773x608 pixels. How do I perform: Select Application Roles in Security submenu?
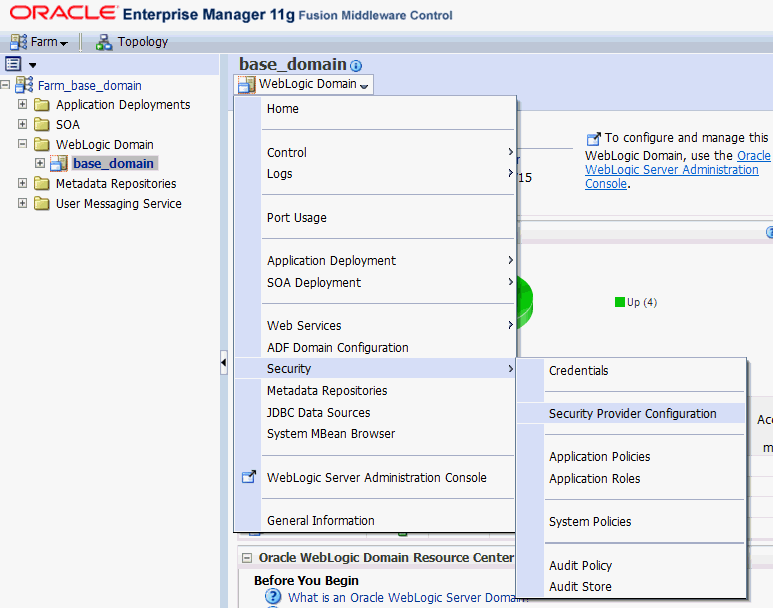(594, 479)
